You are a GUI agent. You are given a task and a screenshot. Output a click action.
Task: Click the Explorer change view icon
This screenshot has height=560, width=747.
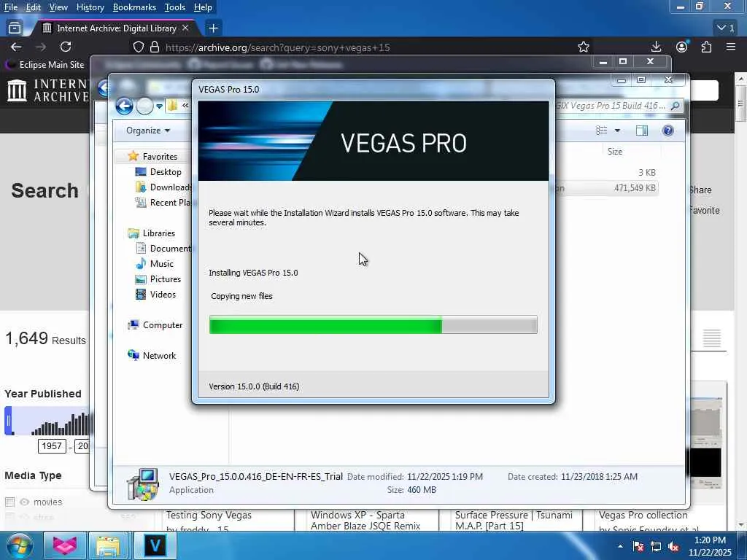[602, 131]
